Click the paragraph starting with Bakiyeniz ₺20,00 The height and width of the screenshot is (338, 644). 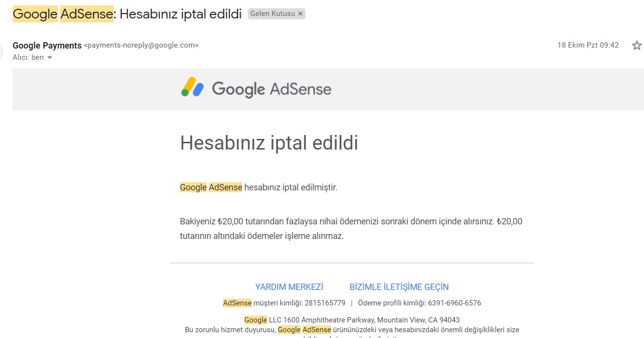(x=351, y=229)
